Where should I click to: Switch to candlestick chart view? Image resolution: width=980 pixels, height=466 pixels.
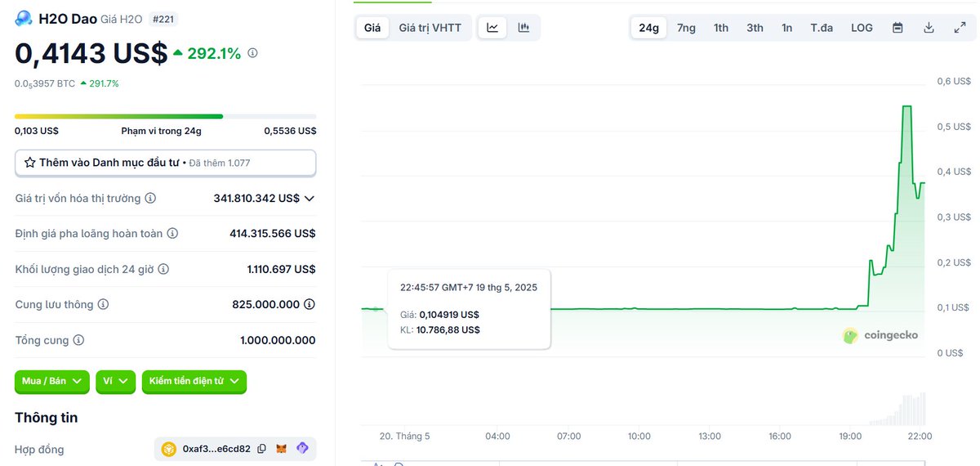click(x=523, y=28)
